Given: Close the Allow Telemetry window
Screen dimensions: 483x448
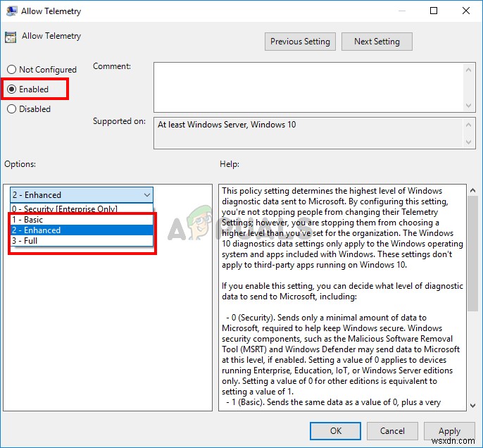Looking at the screenshot, I should tap(466, 11).
